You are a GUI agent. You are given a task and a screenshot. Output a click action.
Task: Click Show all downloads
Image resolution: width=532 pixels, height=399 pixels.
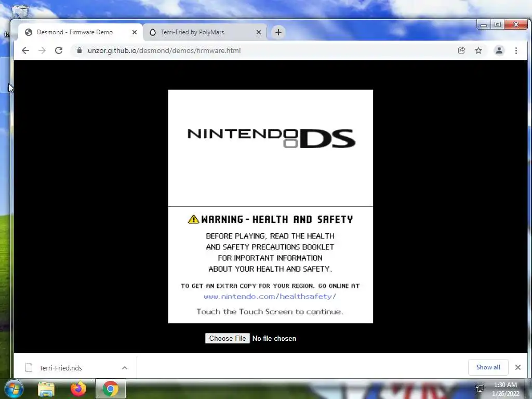[x=488, y=367]
